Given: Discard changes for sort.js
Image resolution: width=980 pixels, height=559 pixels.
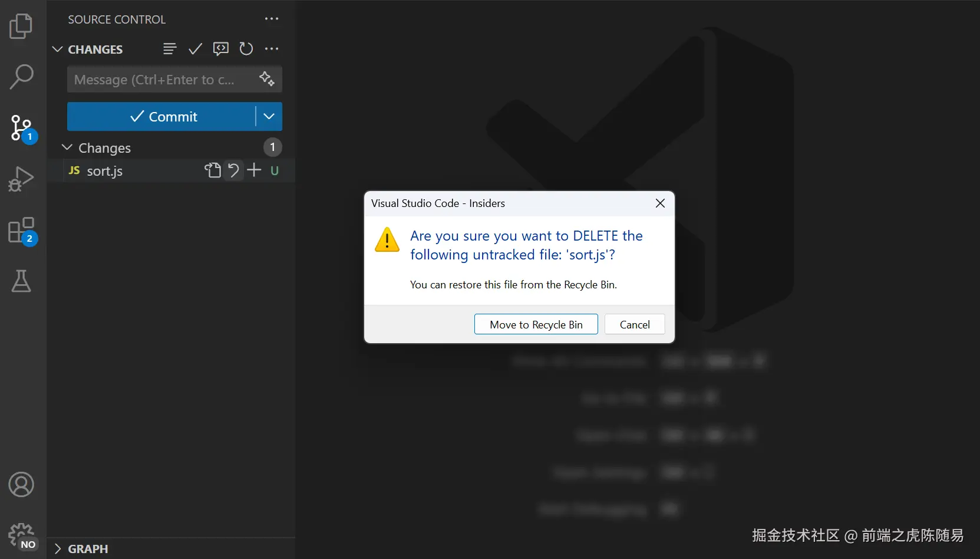Looking at the screenshot, I should 233,170.
